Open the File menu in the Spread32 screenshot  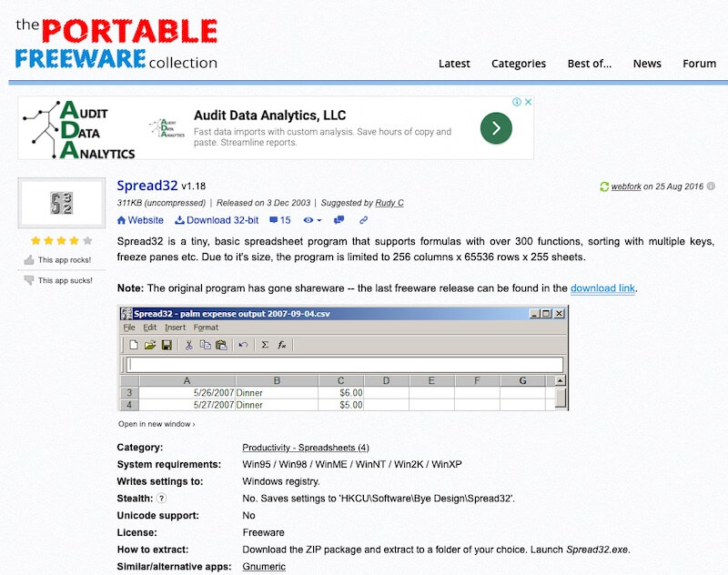pos(129,328)
